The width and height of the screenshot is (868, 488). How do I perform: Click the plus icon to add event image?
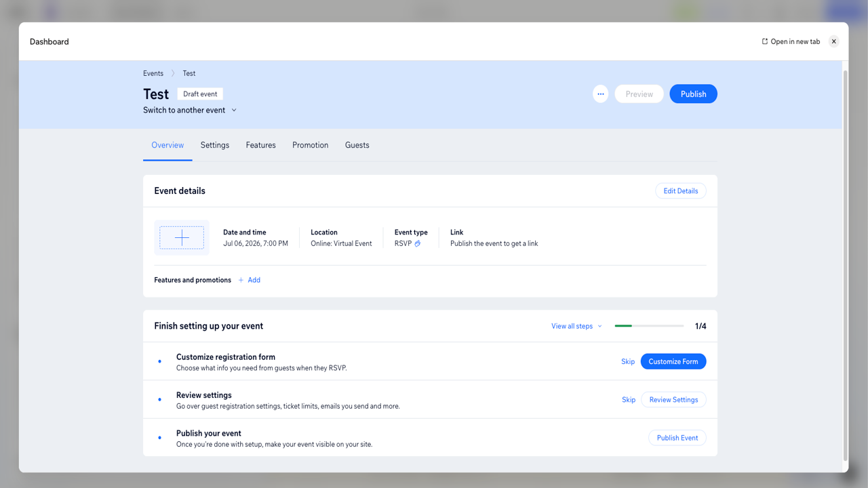[182, 238]
